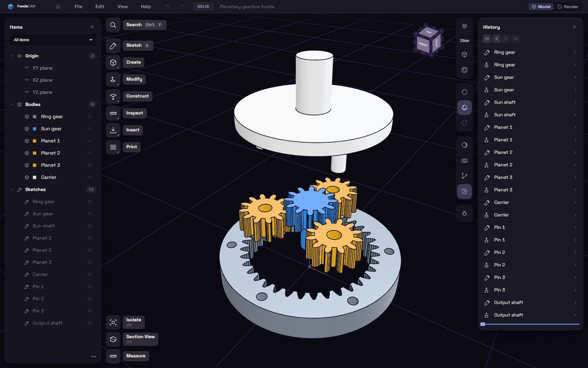Open the Search tool magnifier icon
Screen dimensions: 588x368
(x=113, y=25)
